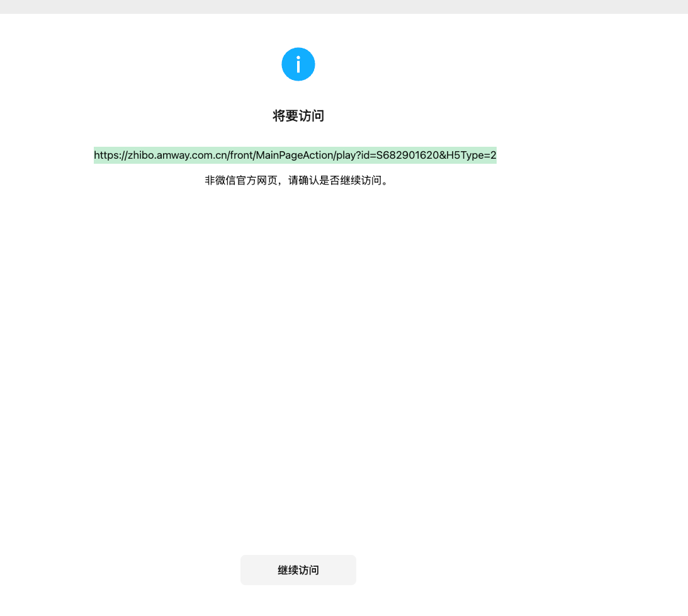Click the 非微信官方网页 warning text
The image size is (688, 616).
click(297, 180)
